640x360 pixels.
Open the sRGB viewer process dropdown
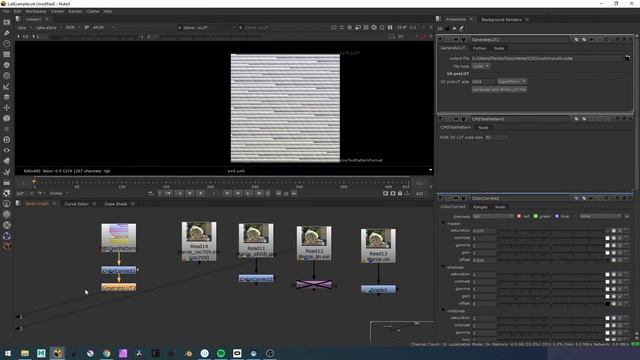[x=103, y=27]
